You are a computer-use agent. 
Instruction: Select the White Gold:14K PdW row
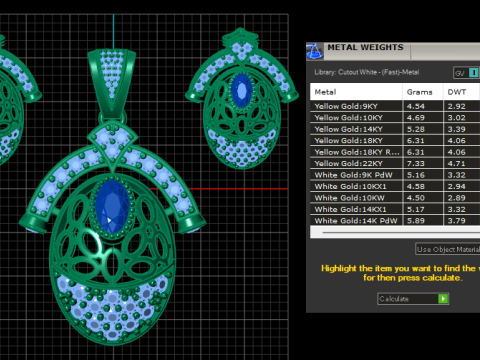pos(395,221)
